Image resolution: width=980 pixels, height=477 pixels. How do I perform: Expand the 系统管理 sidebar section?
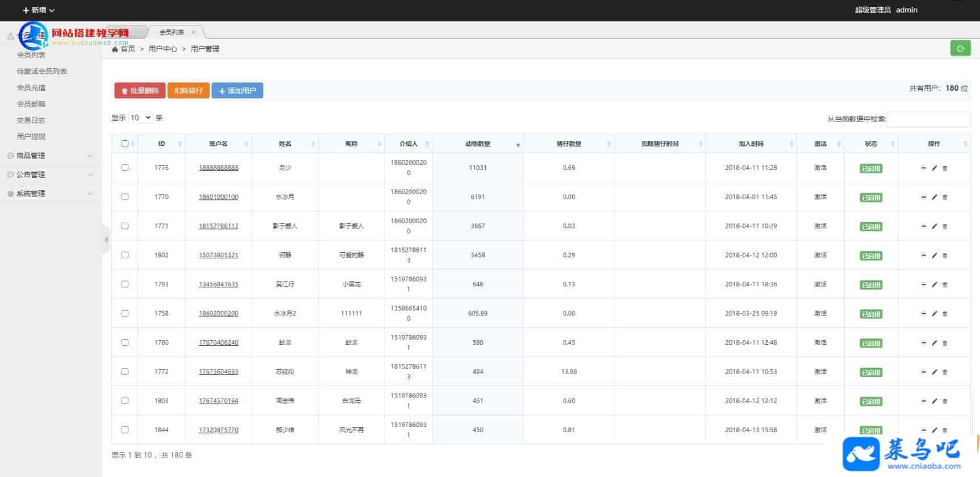[50, 194]
